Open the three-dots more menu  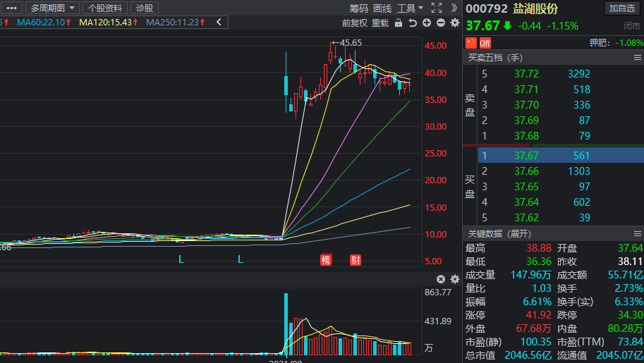(11, 8)
